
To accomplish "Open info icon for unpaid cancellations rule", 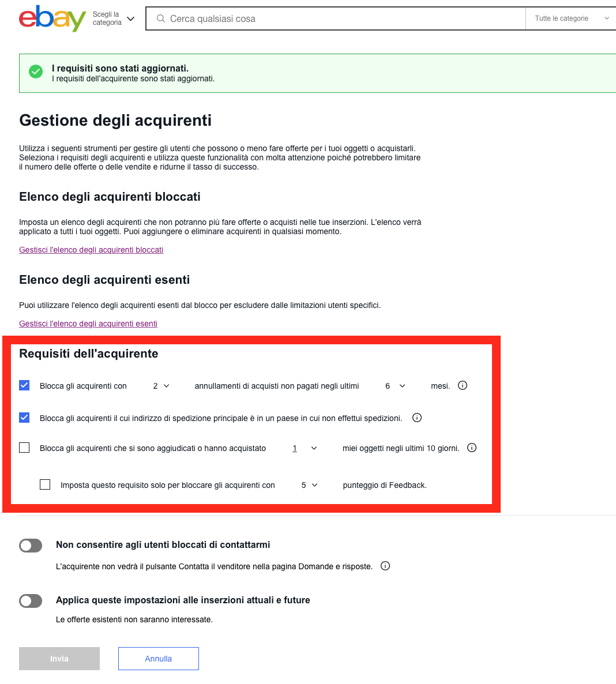I will pos(463,385).
